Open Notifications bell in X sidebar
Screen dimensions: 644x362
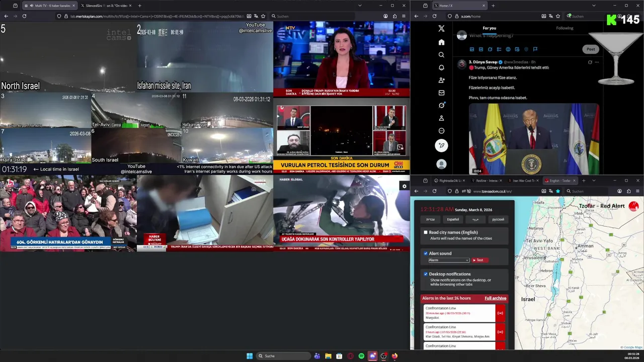(441, 67)
